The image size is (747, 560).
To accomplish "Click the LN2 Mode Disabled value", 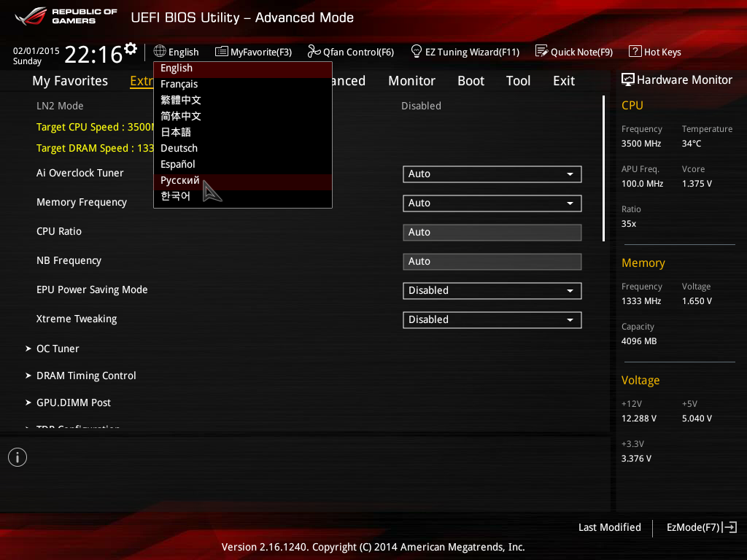I will tap(421, 106).
